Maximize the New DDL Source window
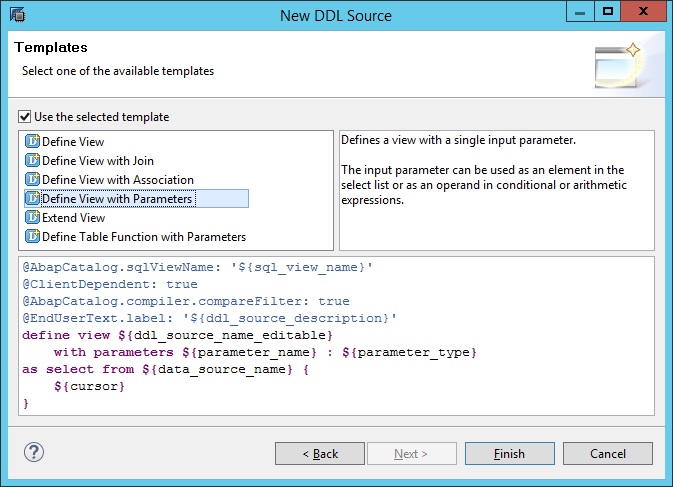The width and height of the screenshot is (673, 487). point(607,11)
